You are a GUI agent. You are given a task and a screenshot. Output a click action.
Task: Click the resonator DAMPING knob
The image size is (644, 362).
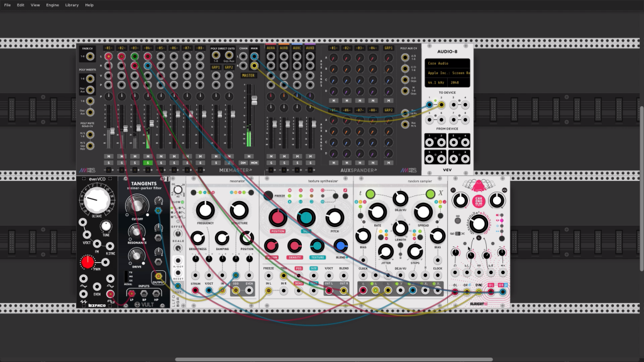[x=222, y=238]
